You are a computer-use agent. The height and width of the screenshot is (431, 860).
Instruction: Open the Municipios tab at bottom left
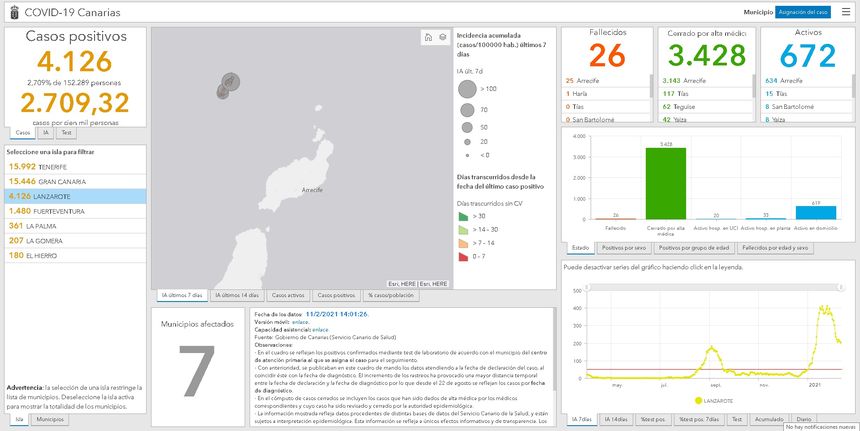point(51,419)
